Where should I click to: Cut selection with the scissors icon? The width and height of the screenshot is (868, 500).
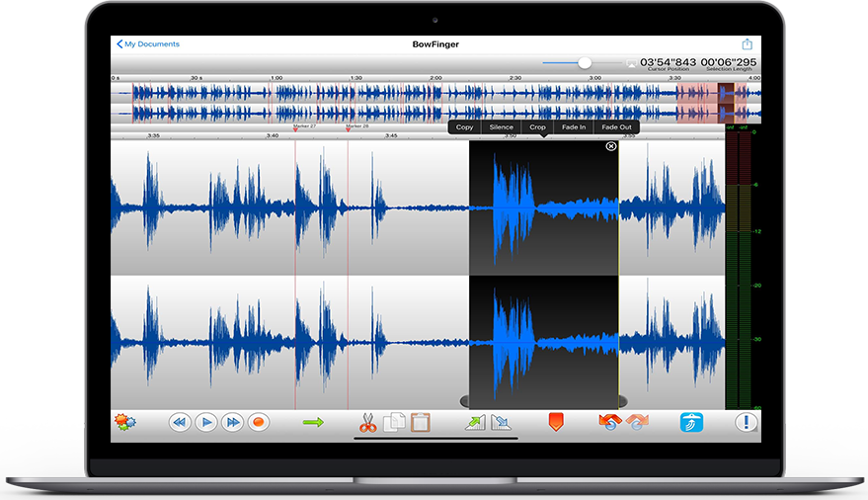[x=367, y=422]
